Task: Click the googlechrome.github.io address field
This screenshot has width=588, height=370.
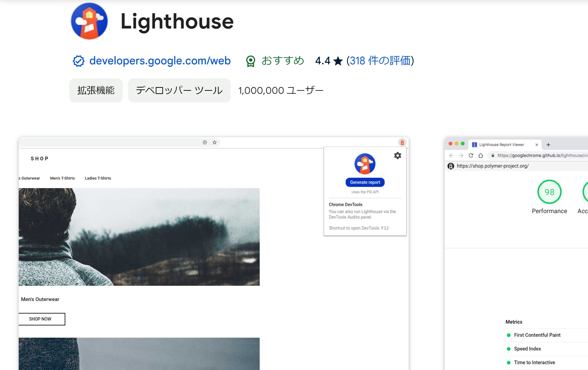Action: coord(538,155)
